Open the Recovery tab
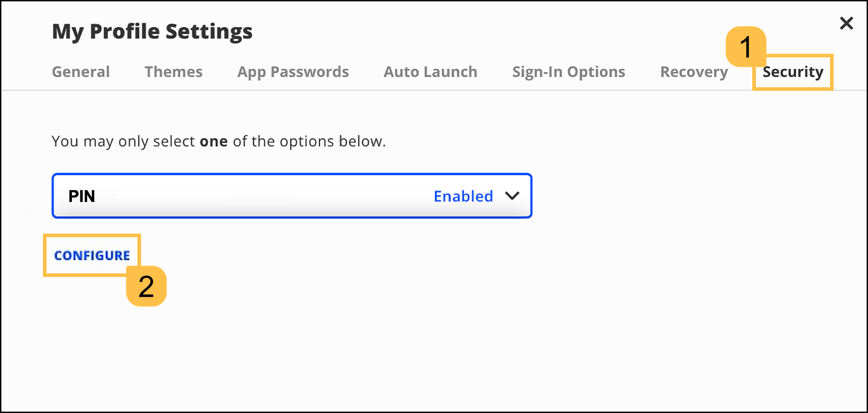The height and width of the screenshot is (413, 868). pyautogui.click(x=693, y=71)
